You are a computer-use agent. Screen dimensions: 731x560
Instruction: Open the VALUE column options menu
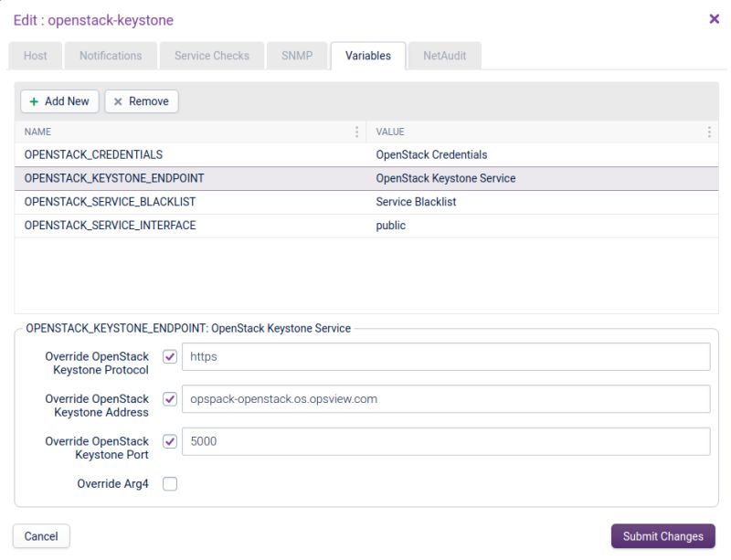click(x=709, y=132)
